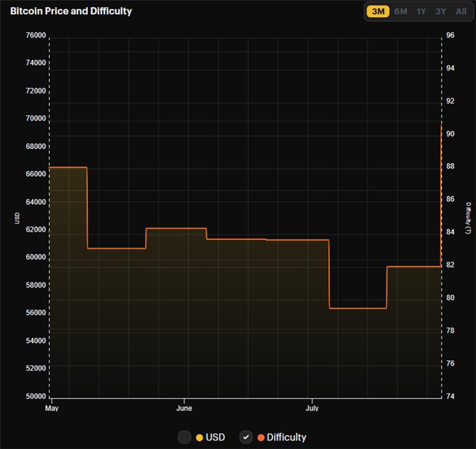Screen dimensions: 476x449
Task: Click the yellow USD legend dot
Action: tap(199, 438)
